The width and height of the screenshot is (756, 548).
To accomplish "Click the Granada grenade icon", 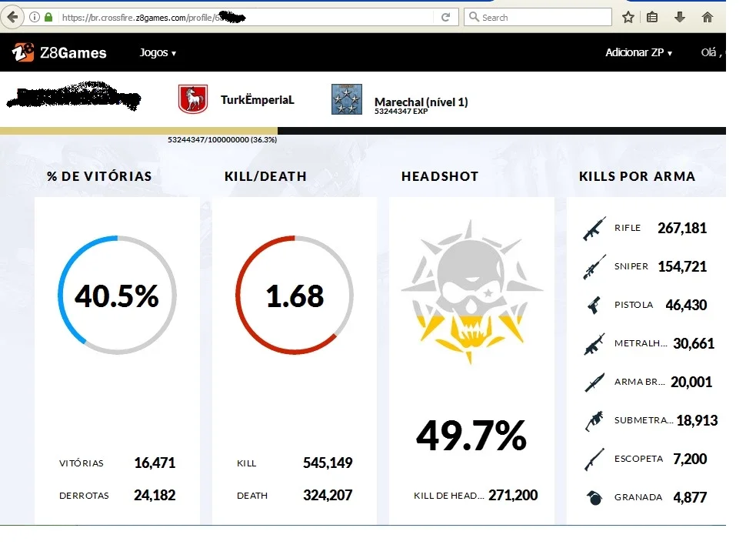I will click(594, 497).
